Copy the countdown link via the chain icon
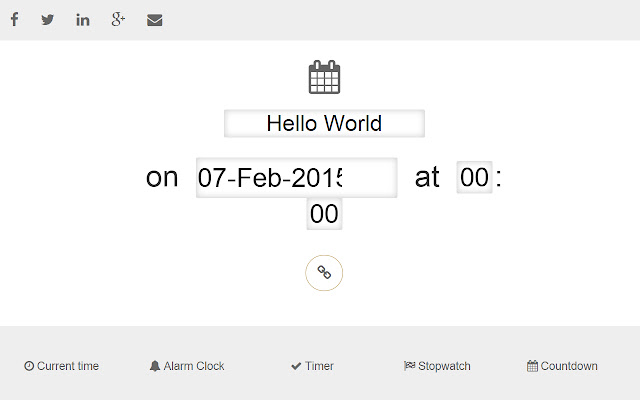The image size is (640, 400). (x=324, y=272)
